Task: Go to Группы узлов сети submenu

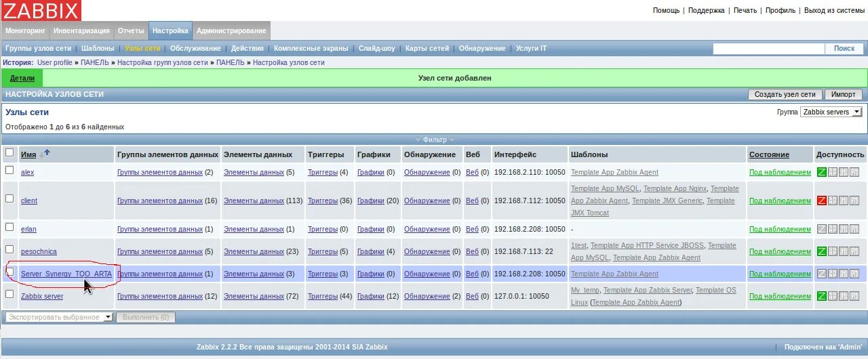Action: (x=38, y=48)
